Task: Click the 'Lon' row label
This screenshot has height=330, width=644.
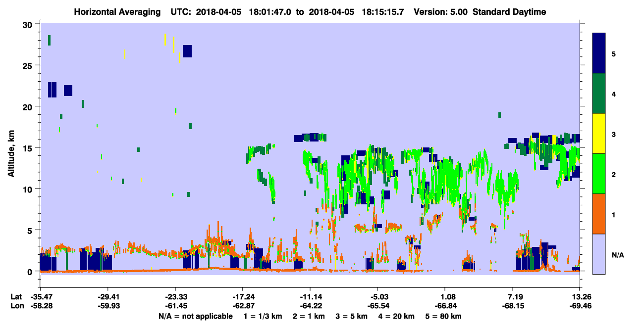Action: click(16, 306)
